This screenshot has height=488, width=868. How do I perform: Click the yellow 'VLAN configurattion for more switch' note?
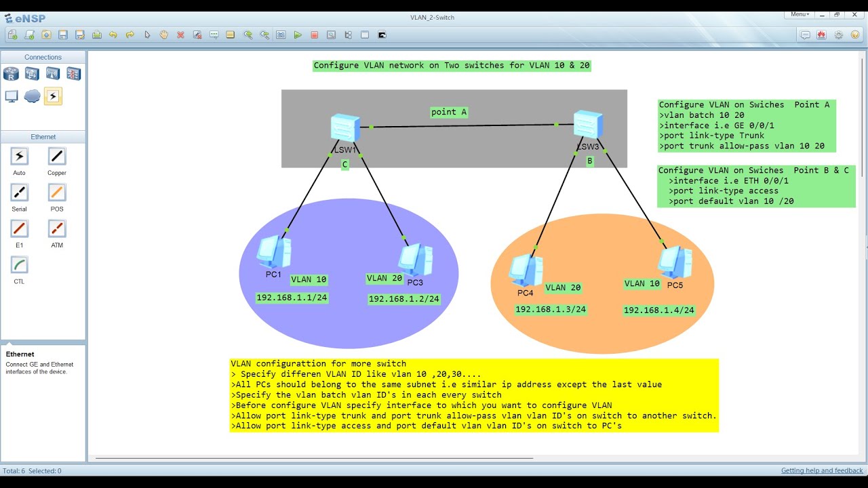point(474,395)
